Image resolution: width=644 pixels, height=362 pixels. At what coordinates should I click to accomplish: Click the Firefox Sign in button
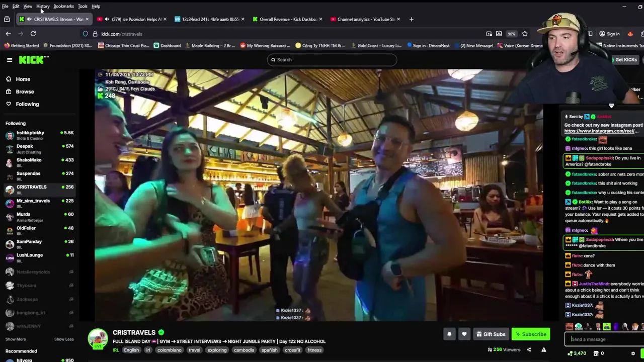pos(609,34)
